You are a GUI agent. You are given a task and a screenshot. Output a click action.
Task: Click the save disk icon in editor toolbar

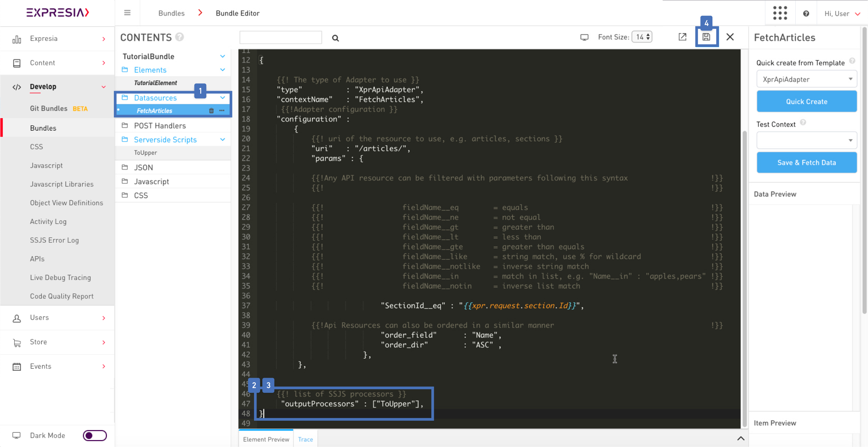point(706,37)
